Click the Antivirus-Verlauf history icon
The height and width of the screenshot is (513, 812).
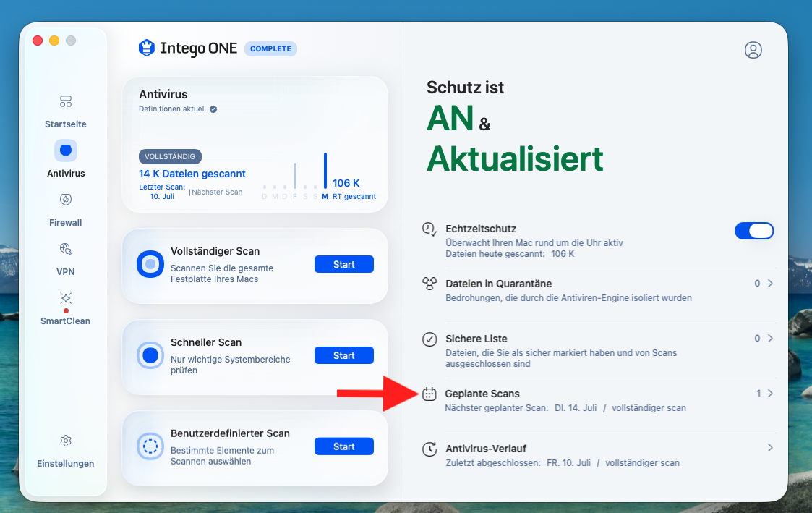tap(429, 449)
